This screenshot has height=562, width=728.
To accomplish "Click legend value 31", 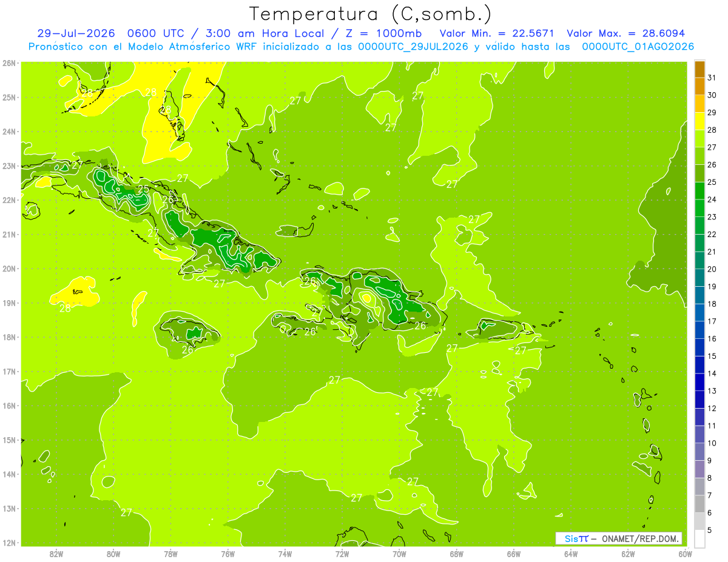I will (712, 78).
